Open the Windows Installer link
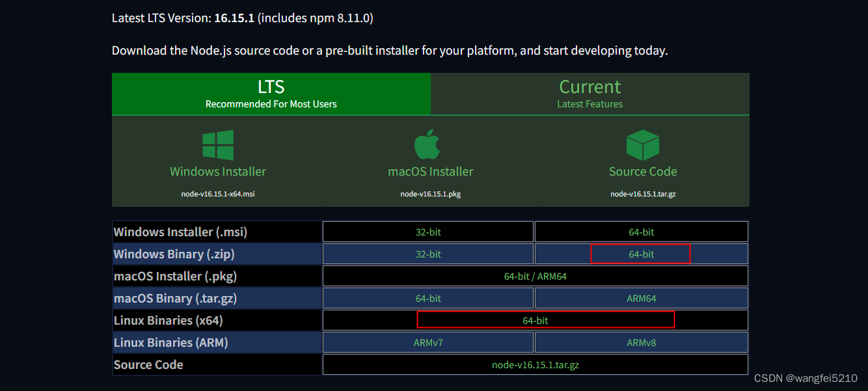868x391 pixels. pos(218,172)
